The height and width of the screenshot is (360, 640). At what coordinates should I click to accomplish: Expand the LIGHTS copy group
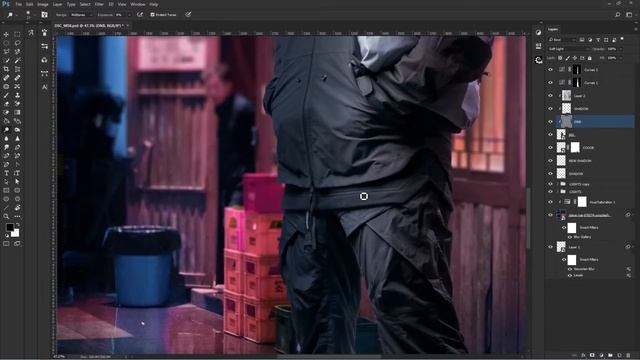(557, 184)
